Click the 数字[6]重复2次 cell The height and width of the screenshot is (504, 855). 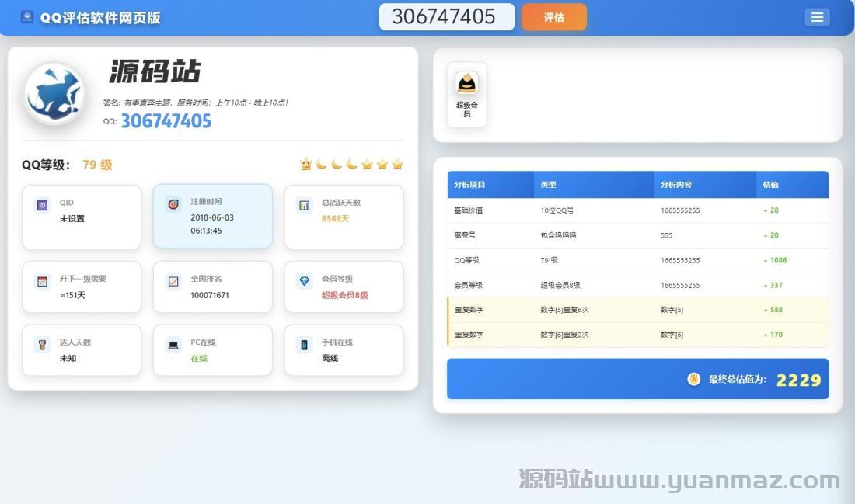pos(564,335)
